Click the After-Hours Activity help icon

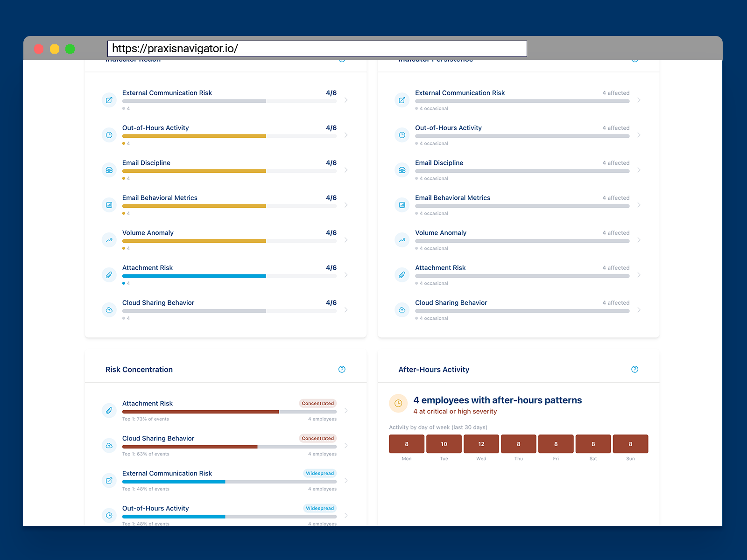(x=634, y=369)
